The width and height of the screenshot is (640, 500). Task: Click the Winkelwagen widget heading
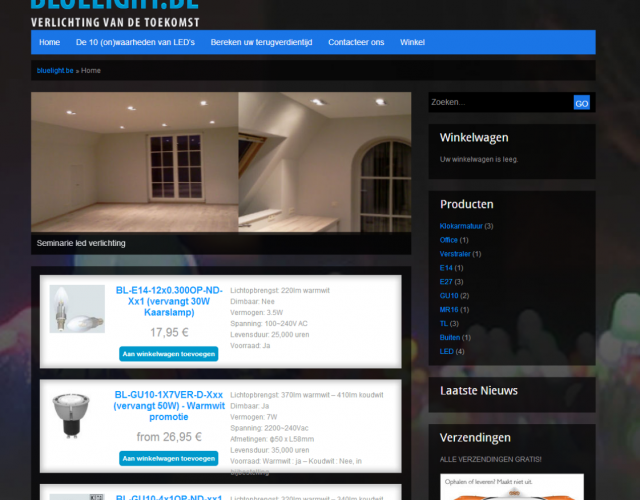pos(474,138)
